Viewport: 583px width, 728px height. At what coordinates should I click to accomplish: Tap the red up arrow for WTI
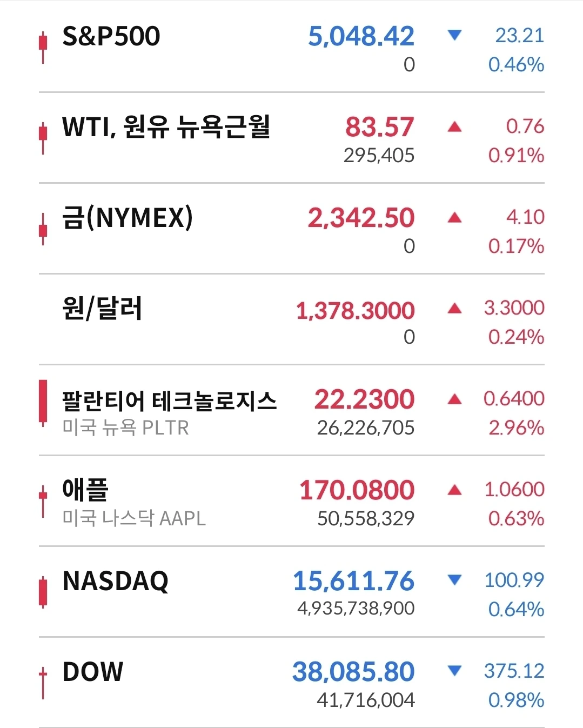coord(454,127)
